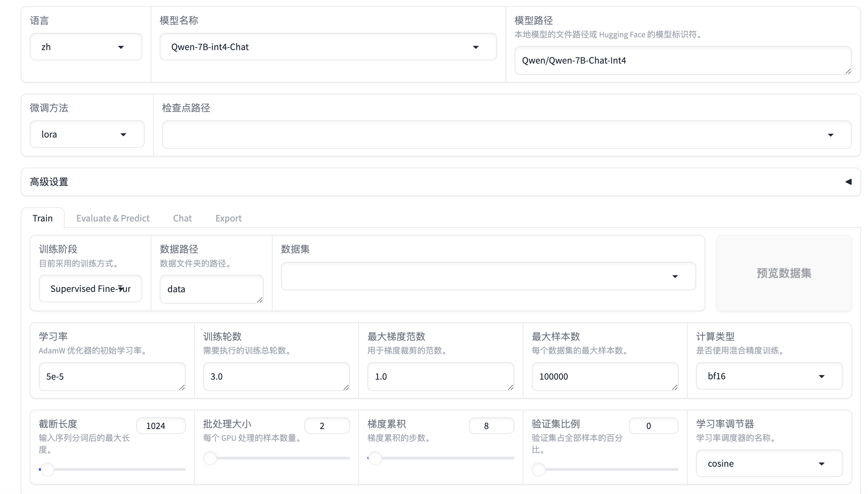Click the 梯度累积 slider handle
The image size is (868, 494).
(375, 458)
